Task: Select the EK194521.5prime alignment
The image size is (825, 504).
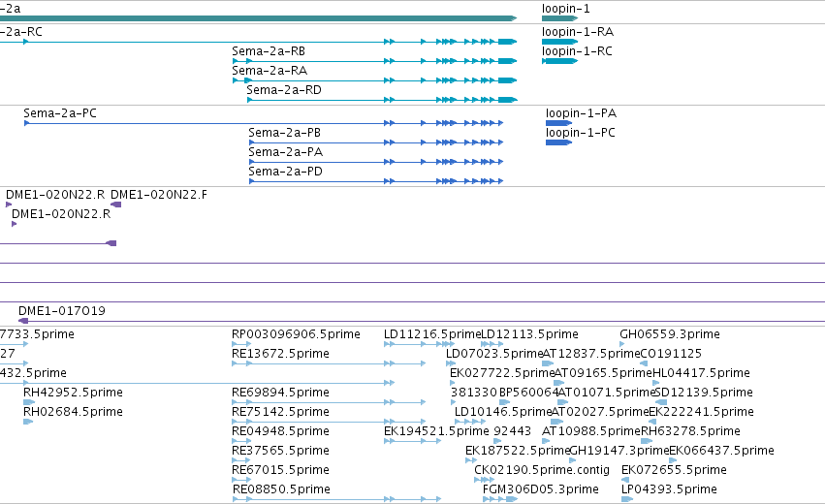Action: (x=412, y=441)
